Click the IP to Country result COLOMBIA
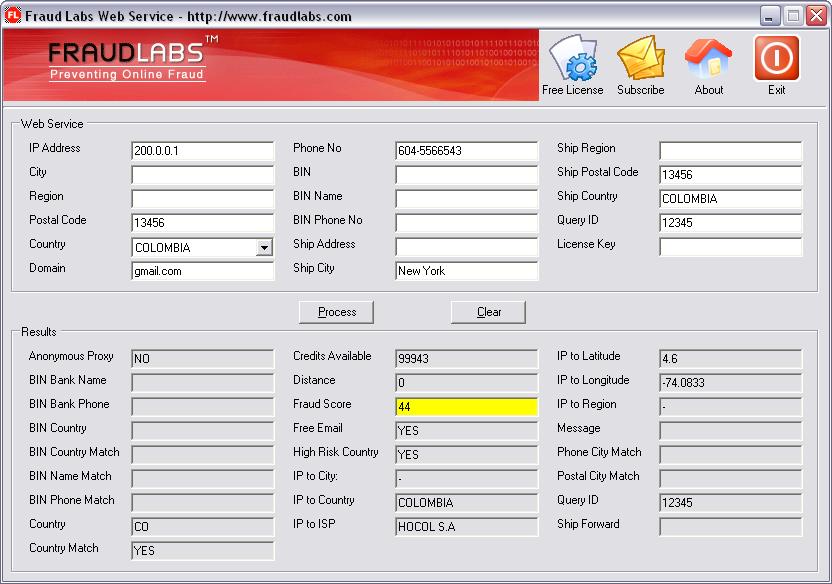 (x=466, y=503)
